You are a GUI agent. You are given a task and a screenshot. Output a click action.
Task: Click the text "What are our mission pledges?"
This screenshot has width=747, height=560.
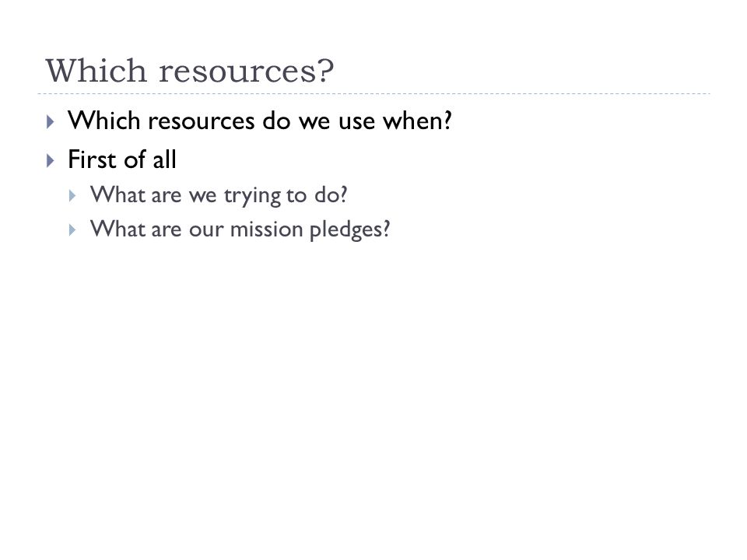240,229
